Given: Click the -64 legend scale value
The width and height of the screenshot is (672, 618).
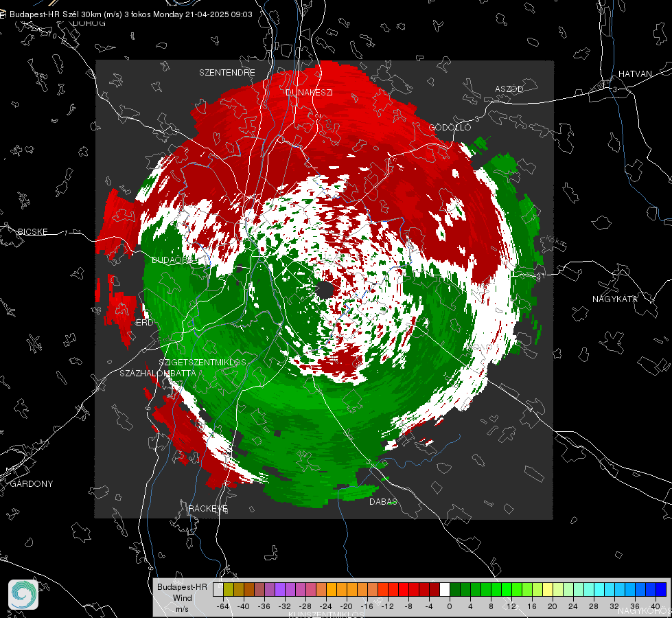Looking at the screenshot, I should [223, 607].
